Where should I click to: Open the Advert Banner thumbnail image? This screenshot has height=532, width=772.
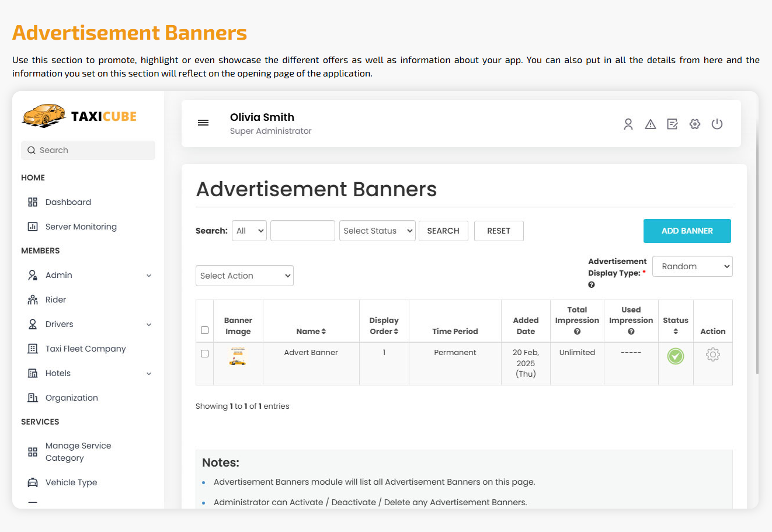coord(238,356)
